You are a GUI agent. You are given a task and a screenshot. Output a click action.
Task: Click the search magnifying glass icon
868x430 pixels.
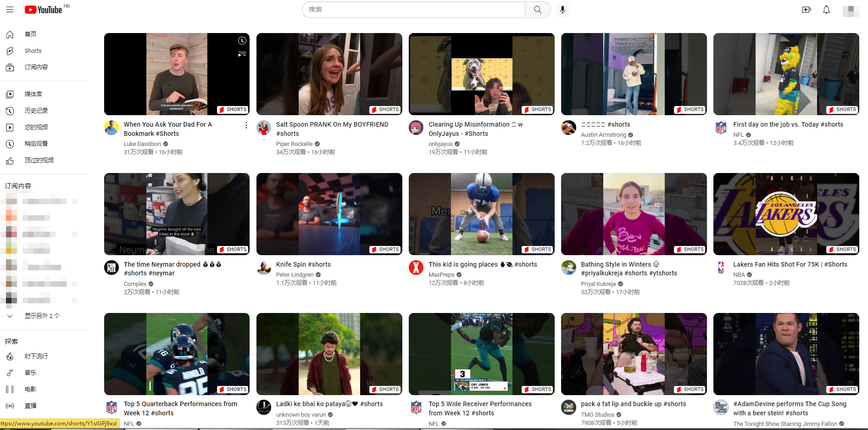coord(537,9)
